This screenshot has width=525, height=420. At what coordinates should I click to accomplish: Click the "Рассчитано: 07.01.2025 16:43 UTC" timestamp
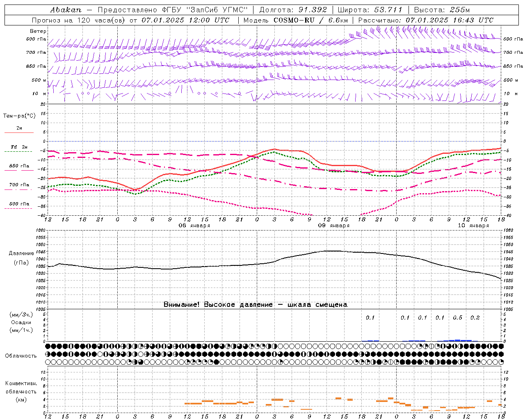pyautogui.click(x=426, y=20)
